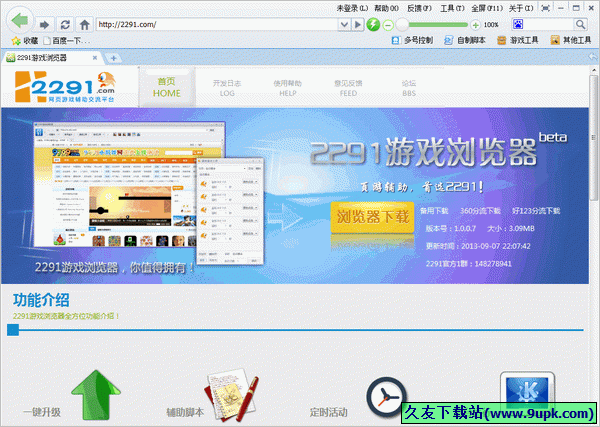Click the fullscreen mode icon in the title bar

546,8
